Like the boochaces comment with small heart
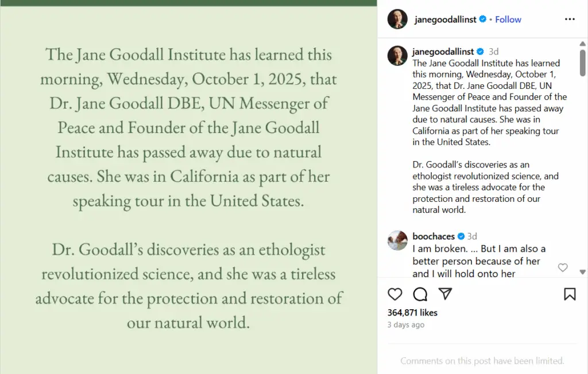 click(x=563, y=267)
